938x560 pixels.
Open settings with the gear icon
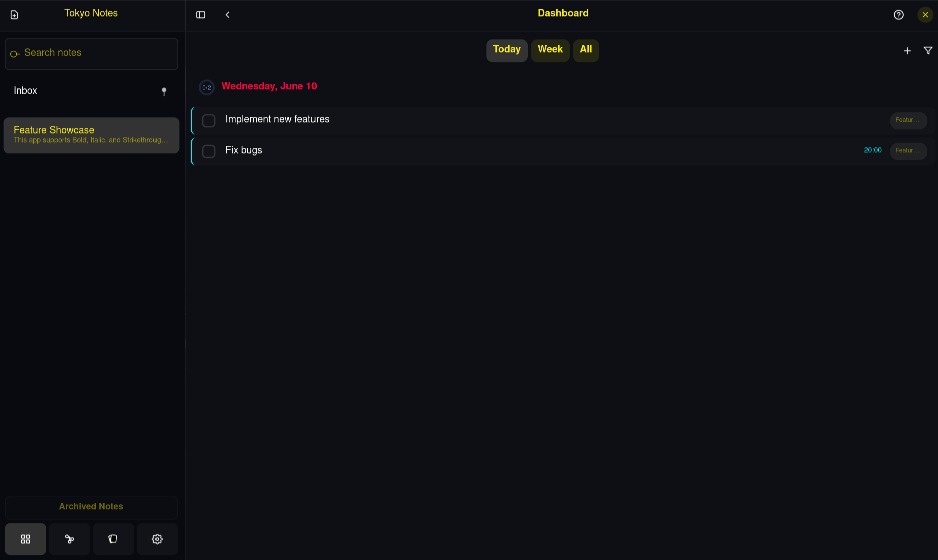158,539
